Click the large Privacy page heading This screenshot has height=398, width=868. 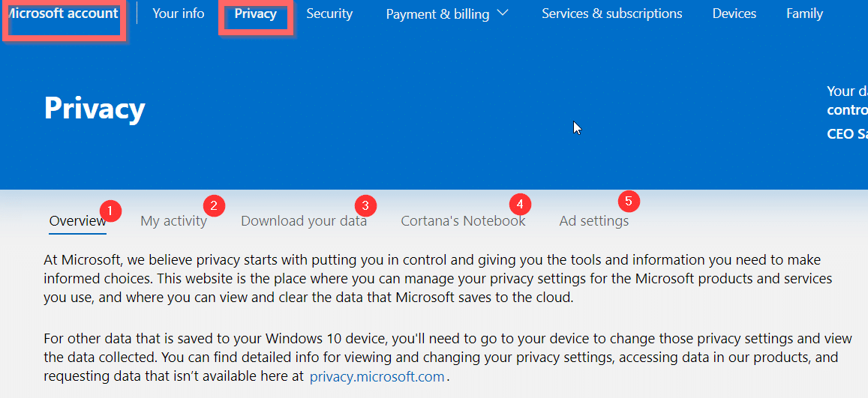tap(95, 108)
